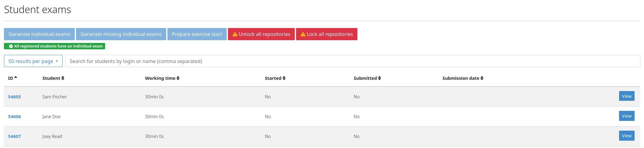View Jane Doe's student exam
Viewport: 644px width, 148px height.
(x=626, y=116)
